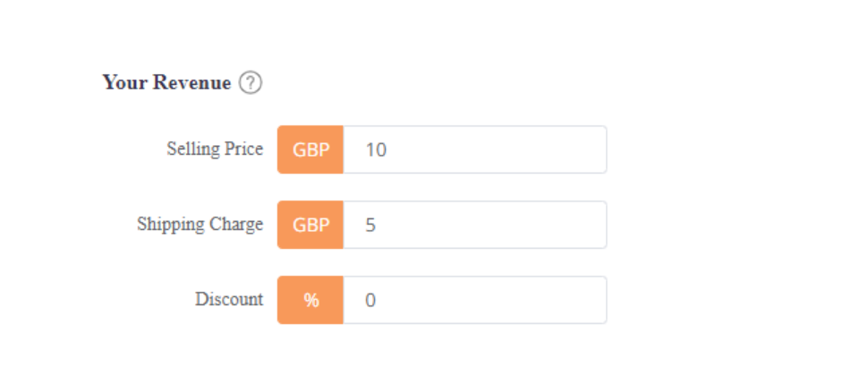
Task: Focus the Selling Price input field
Action: point(475,150)
